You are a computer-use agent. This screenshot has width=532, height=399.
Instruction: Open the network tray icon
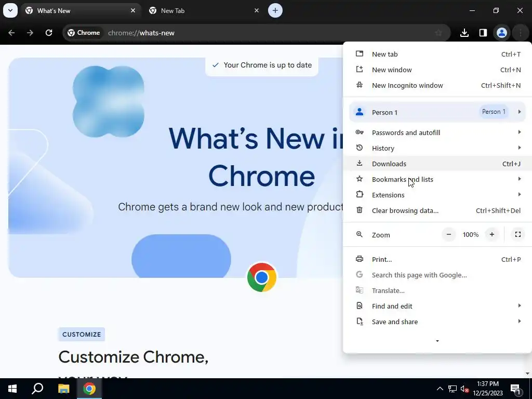pos(453,389)
